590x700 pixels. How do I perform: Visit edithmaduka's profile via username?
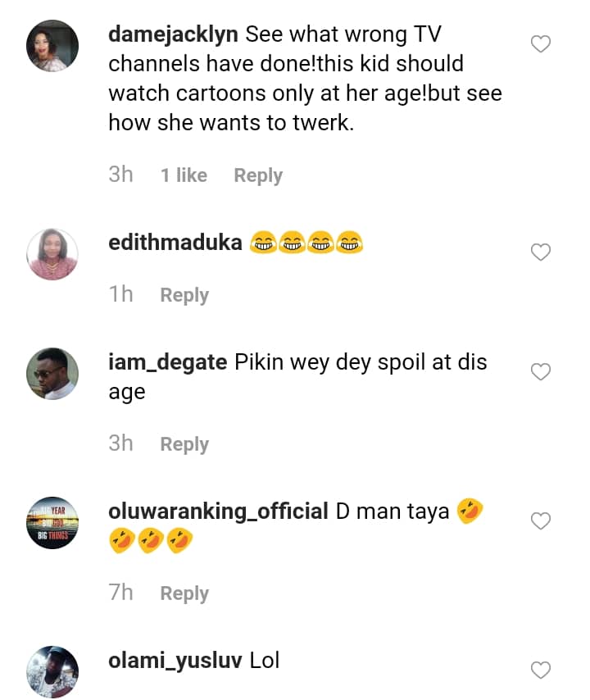pos(175,243)
